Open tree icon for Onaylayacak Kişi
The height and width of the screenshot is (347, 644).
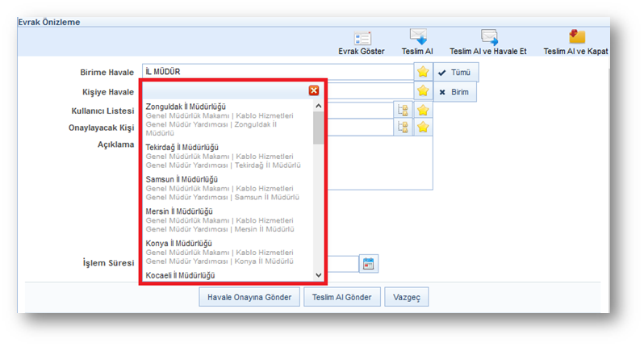(402, 128)
